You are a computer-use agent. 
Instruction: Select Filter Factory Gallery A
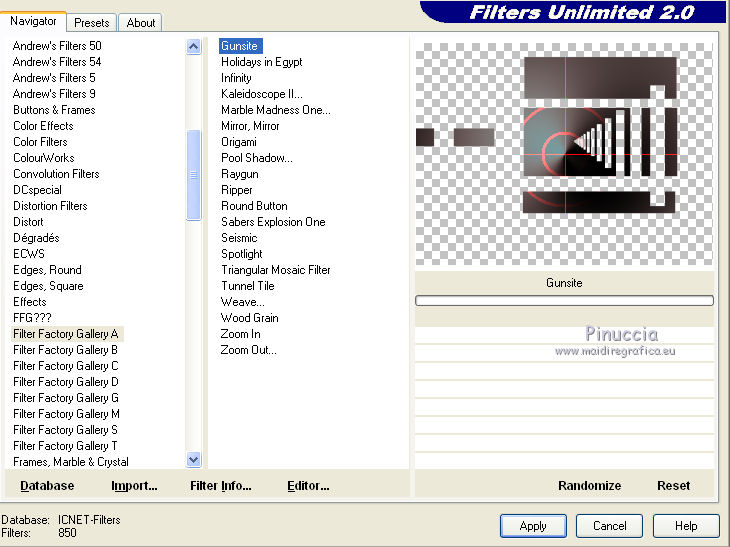66,334
